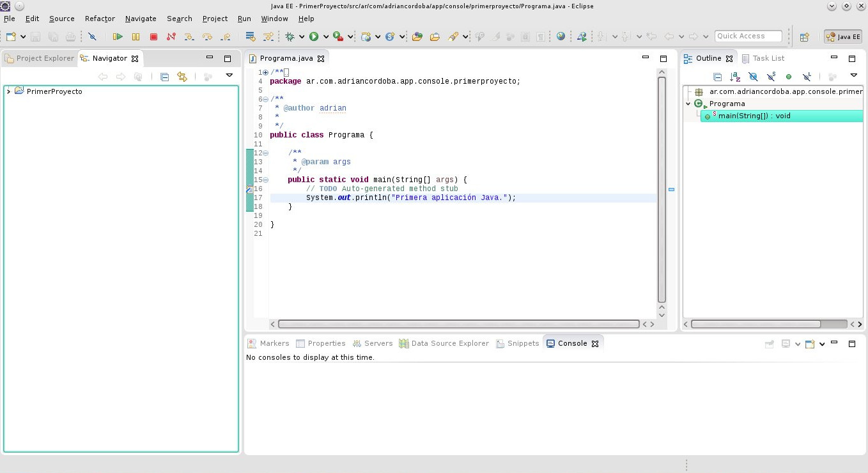Viewport: 868px width, 473px height.
Task: Toggle Hide Local Types in Outline
Action: (806, 77)
